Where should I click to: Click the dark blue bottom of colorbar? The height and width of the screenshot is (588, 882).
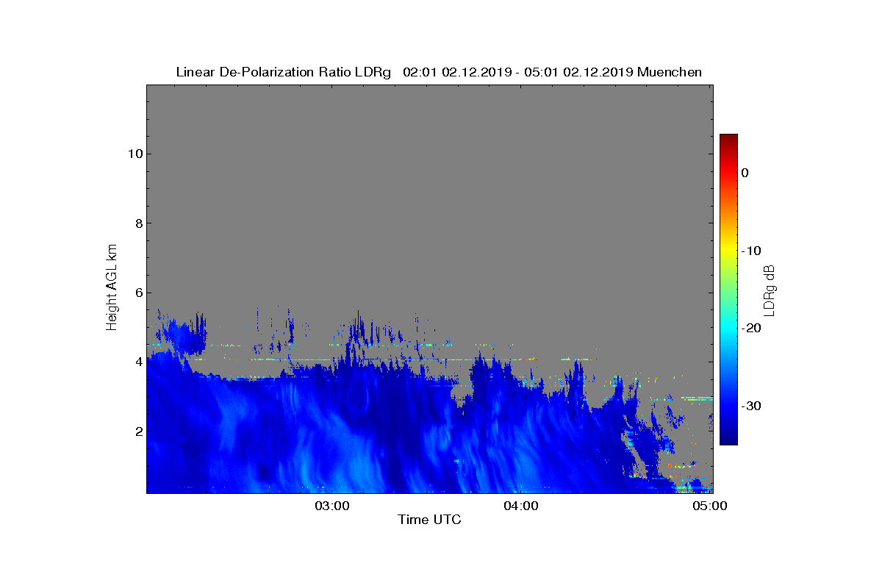[728, 439]
